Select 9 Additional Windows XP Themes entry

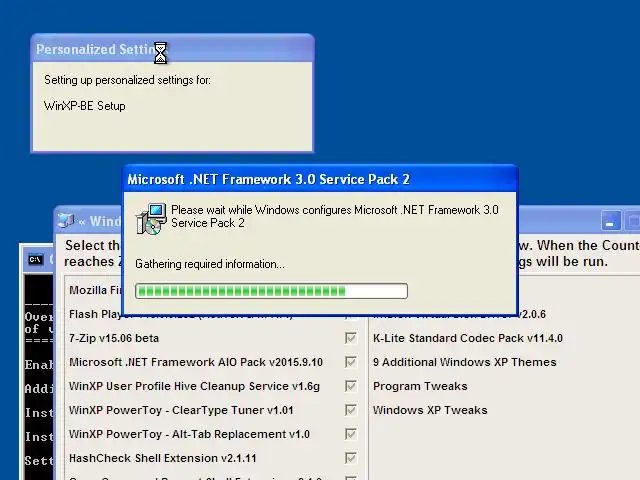tap(464, 362)
